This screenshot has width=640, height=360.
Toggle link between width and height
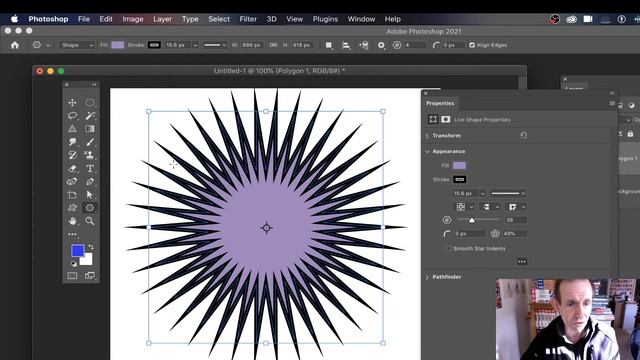point(273,45)
